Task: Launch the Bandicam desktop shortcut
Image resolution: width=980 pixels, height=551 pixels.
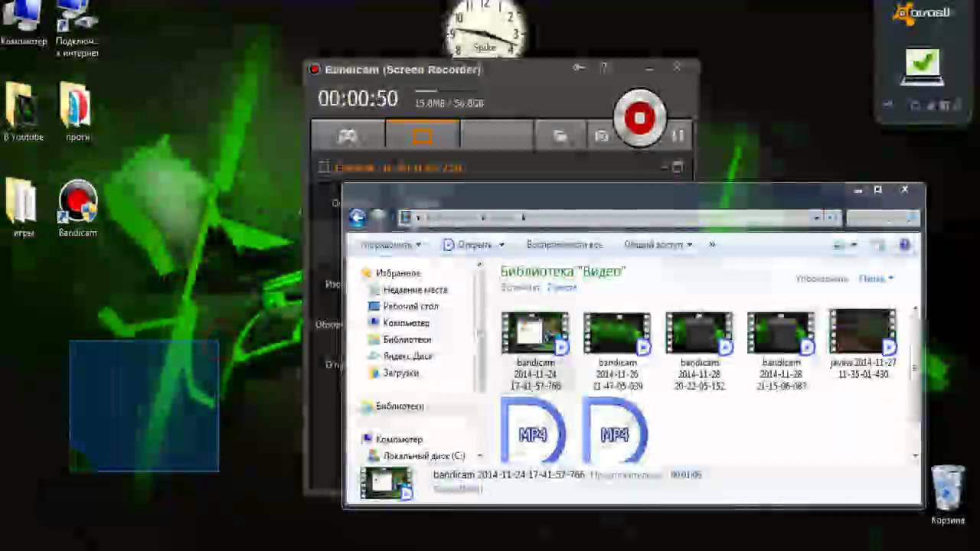Action: [77, 208]
